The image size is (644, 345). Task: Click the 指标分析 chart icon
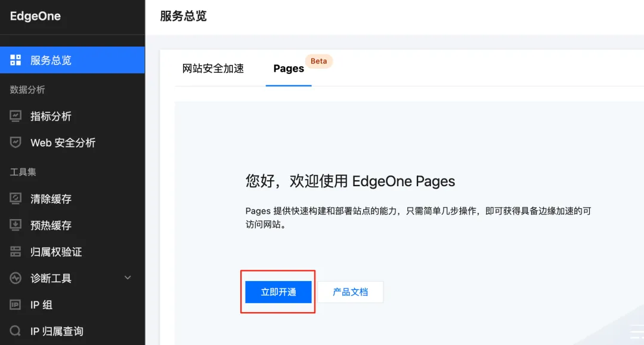[16, 116]
